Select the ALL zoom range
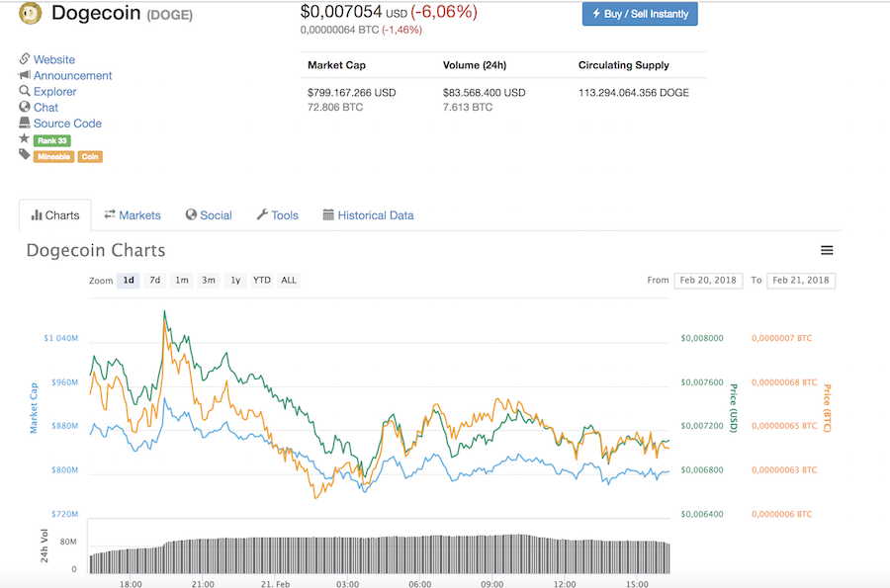Screen dimensions: 890x588 coord(289,280)
